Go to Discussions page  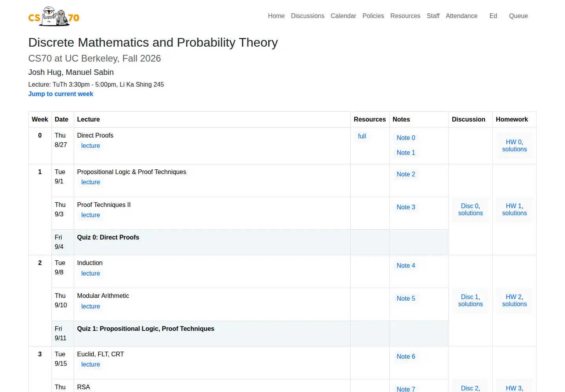click(x=308, y=16)
